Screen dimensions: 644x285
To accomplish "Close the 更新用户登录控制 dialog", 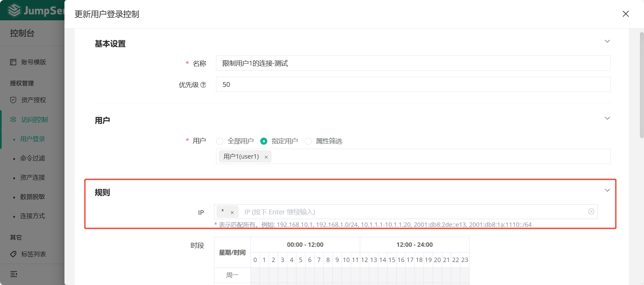I will [625, 14].
